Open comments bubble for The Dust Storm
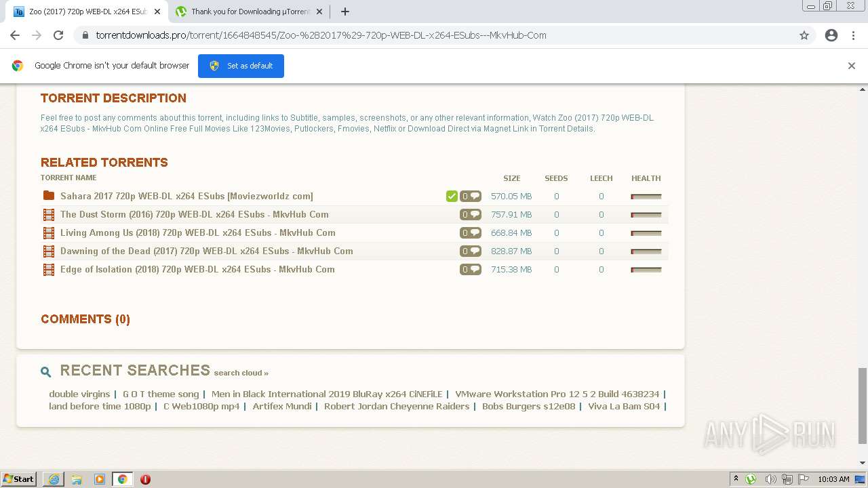The image size is (868, 488). point(471,214)
